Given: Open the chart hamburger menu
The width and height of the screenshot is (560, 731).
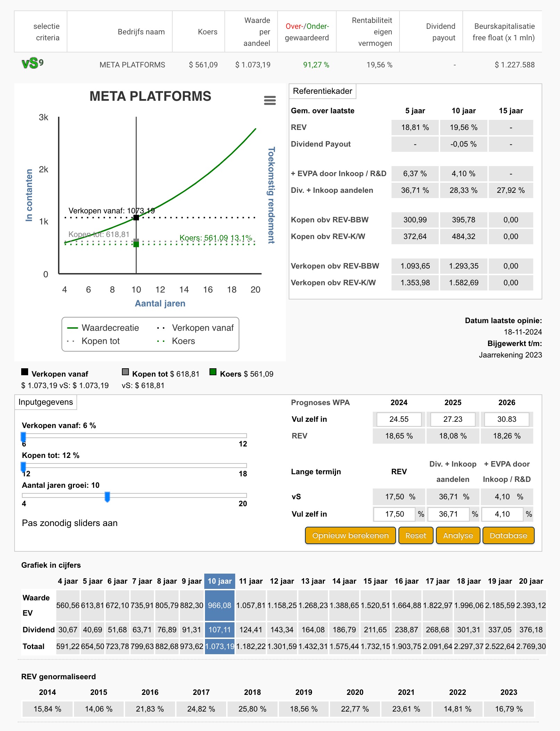Looking at the screenshot, I should [x=270, y=100].
